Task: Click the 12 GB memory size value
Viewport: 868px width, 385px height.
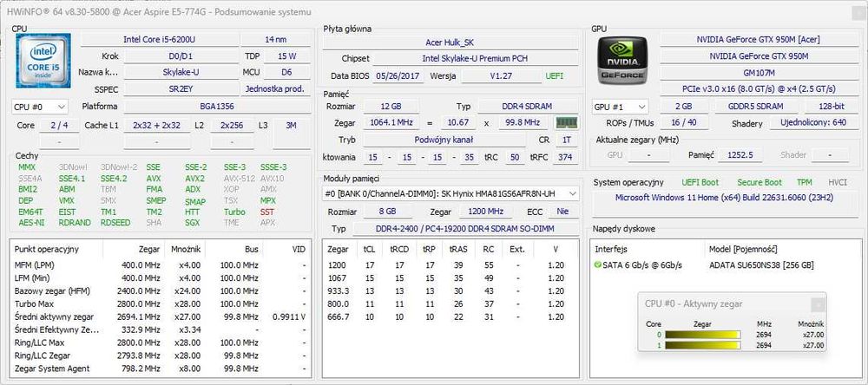Action: [x=390, y=106]
